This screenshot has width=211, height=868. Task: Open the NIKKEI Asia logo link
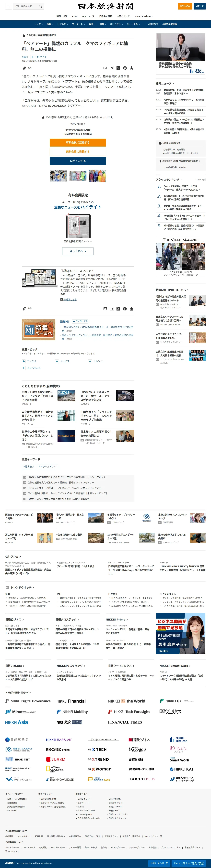click(17, 722)
